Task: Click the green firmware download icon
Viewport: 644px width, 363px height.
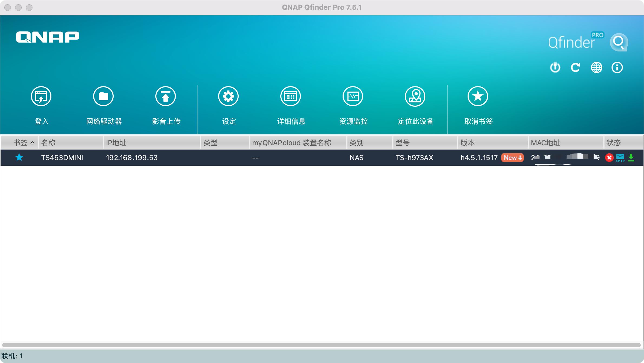Action: coord(631,157)
